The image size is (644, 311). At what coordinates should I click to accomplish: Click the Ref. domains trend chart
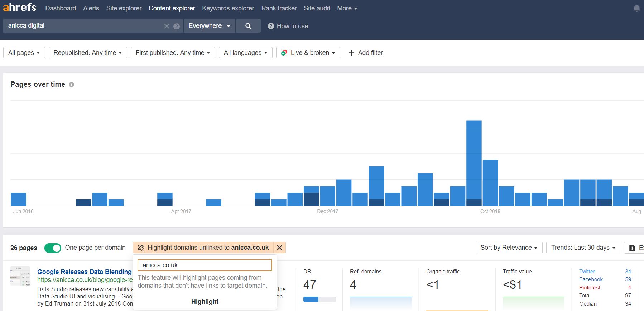click(381, 303)
